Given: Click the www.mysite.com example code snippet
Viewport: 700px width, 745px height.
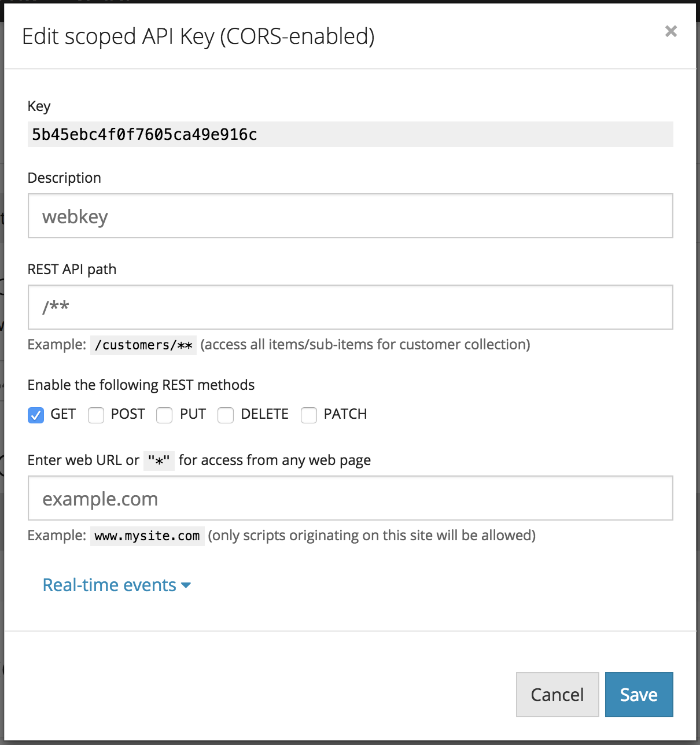Looking at the screenshot, I should click(x=147, y=536).
